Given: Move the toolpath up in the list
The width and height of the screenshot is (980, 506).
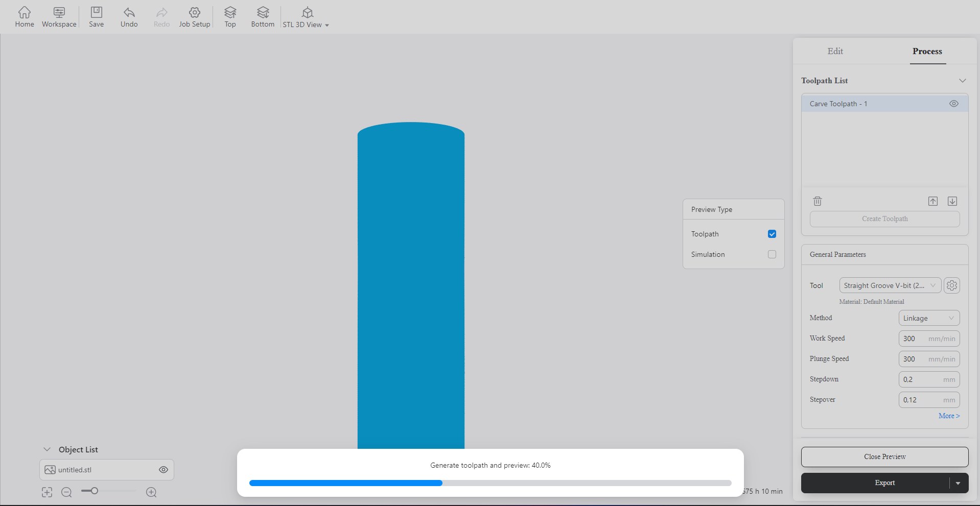Looking at the screenshot, I should pyautogui.click(x=933, y=201).
